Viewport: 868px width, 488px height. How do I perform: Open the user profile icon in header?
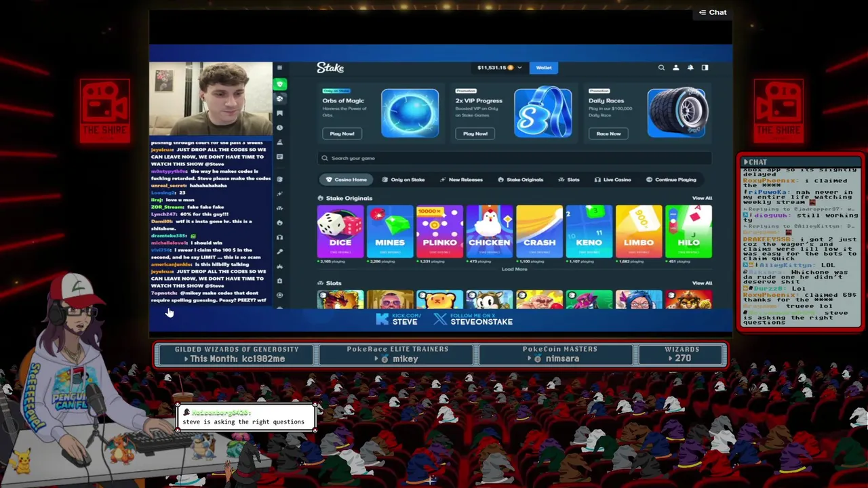pyautogui.click(x=675, y=68)
